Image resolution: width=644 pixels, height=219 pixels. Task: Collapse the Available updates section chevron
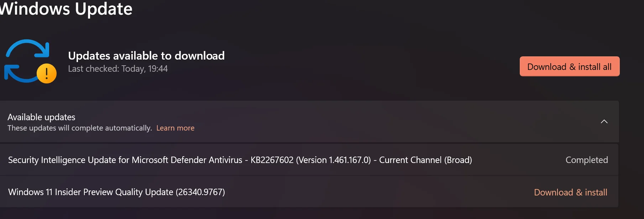coord(604,122)
